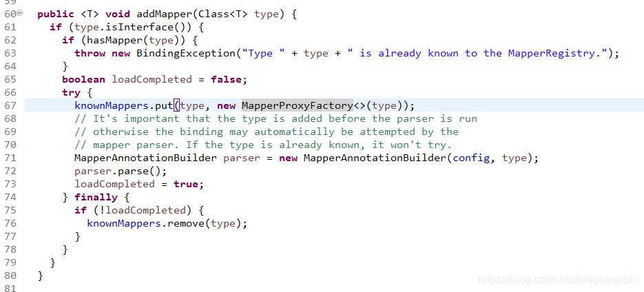Click !loadCompleted condition on line 75

(142, 210)
